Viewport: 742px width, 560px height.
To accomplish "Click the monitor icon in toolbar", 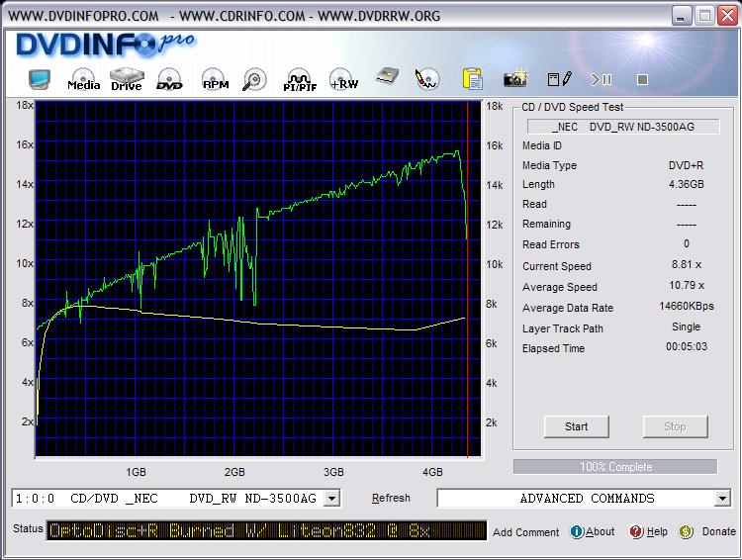I will tap(39, 79).
